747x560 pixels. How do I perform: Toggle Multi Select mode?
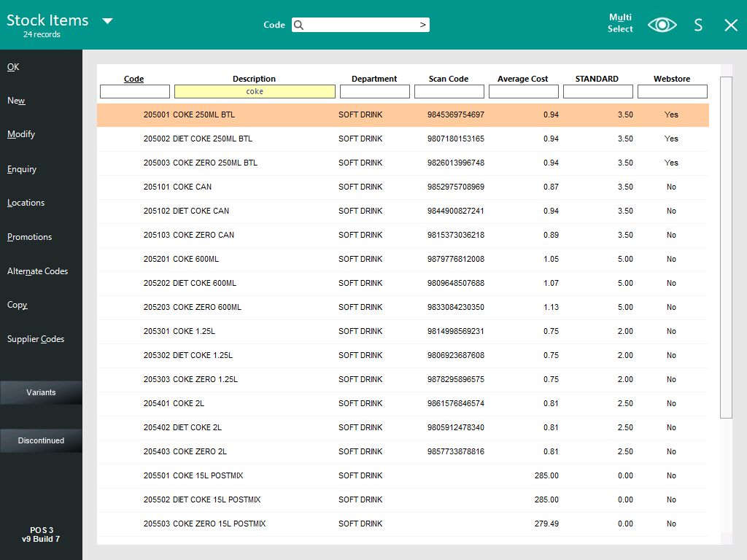coord(620,23)
